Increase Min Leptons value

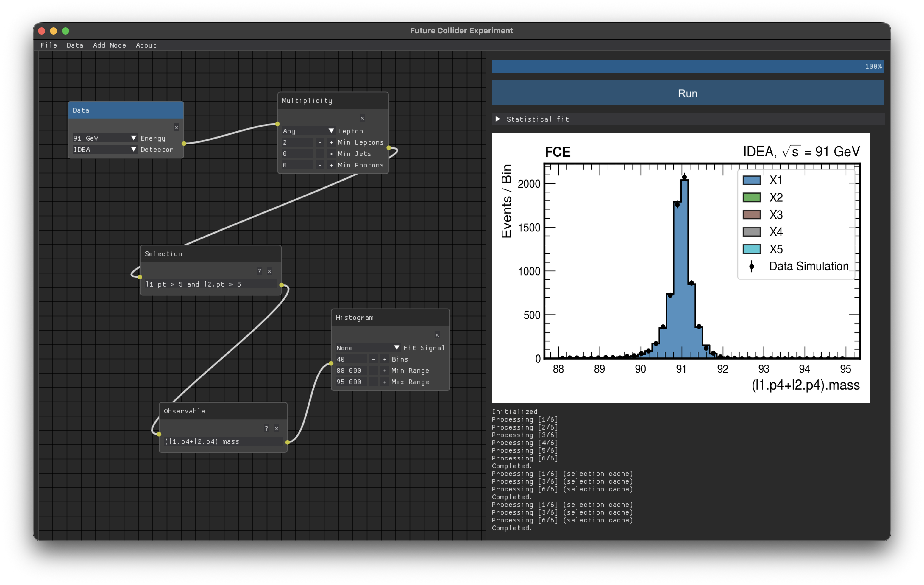pos(331,142)
